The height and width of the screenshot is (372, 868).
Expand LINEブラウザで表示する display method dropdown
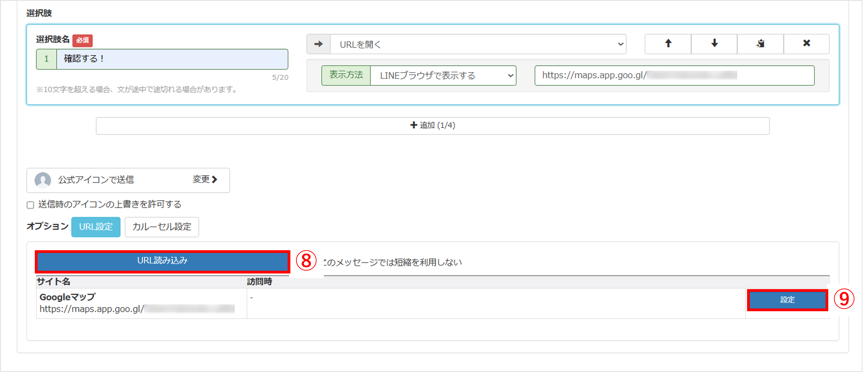click(x=443, y=75)
